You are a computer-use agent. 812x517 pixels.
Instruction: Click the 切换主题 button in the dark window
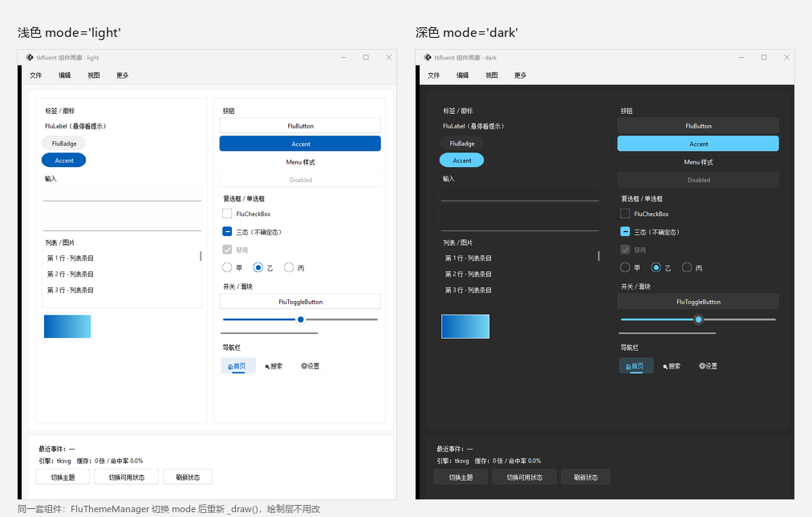click(x=461, y=477)
